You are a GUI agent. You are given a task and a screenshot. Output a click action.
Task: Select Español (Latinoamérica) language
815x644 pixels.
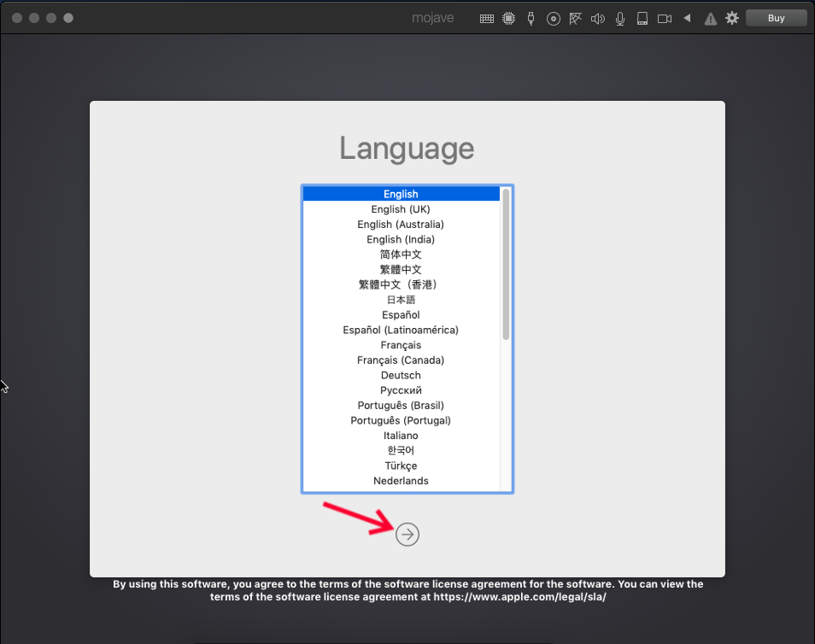401,330
